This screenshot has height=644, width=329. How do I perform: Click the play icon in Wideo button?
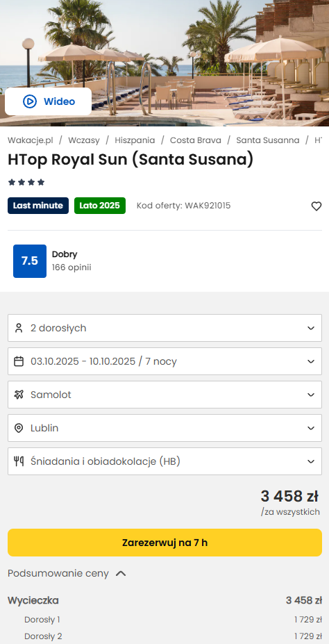[30, 101]
